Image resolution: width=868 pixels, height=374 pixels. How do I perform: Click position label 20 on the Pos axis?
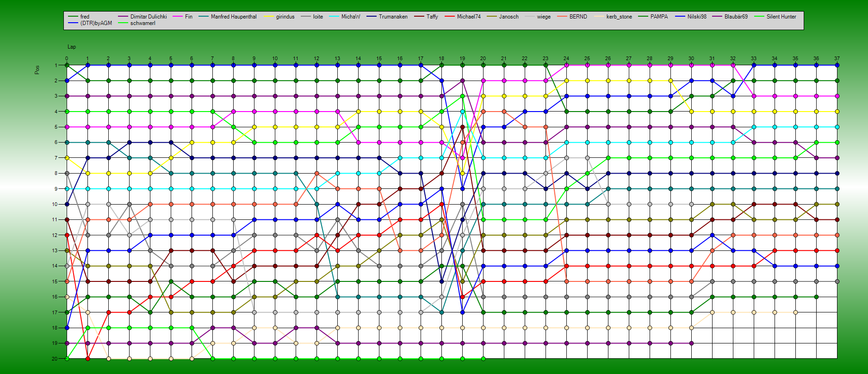pos(55,359)
